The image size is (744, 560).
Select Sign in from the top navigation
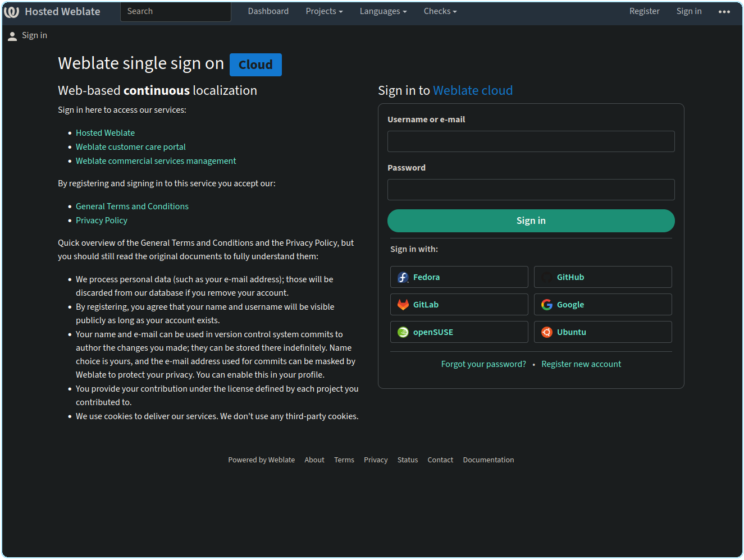click(x=689, y=11)
